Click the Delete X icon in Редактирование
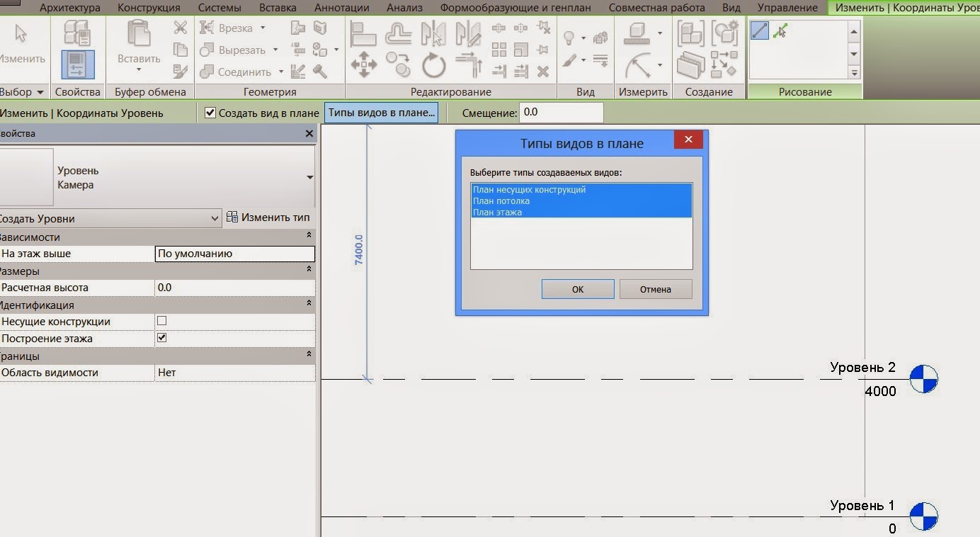980x537 pixels. (x=542, y=71)
